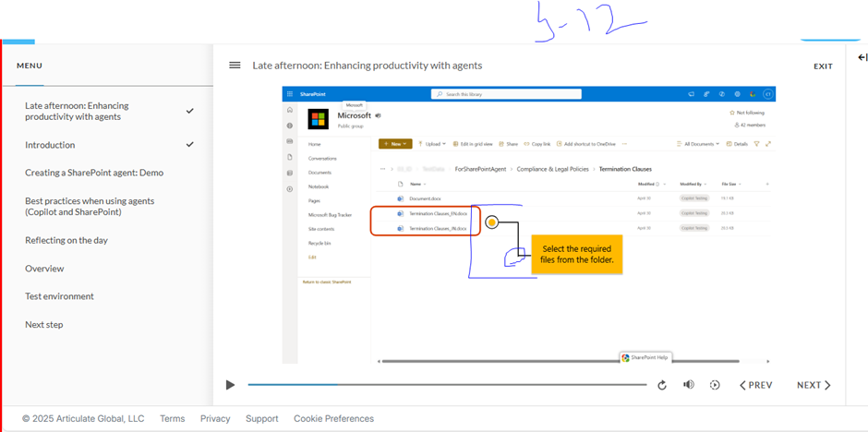Open the lists icon in SharePoint left rail
The height and width of the screenshot is (432, 868).
(x=290, y=174)
